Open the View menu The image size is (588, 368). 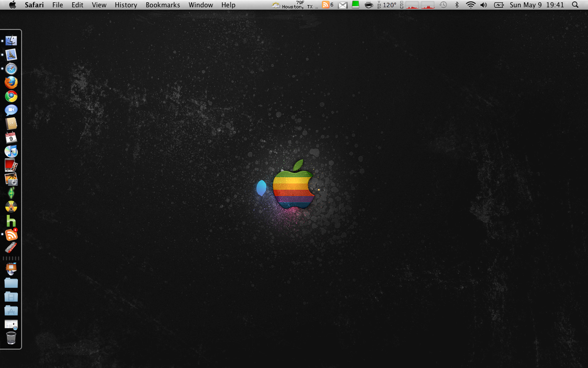click(99, 5)
